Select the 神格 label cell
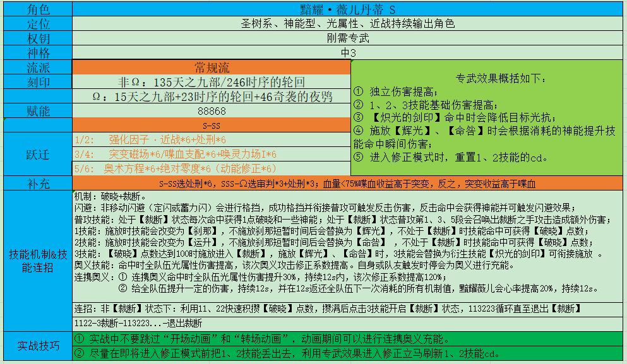Image resolution: width=627 pixels, height=364 pixels. pyautogui.click(x=38, y=52)
